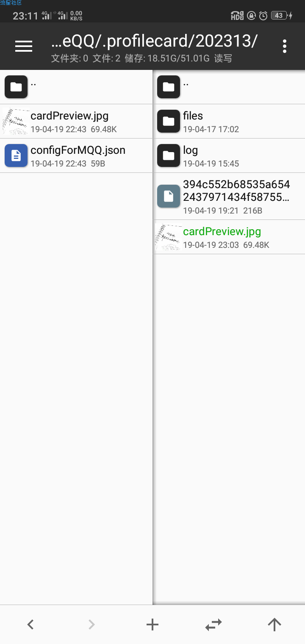Screen dimensions: 305x644
Task: Tap the plus icon to create new
Action: pos(152,624)
